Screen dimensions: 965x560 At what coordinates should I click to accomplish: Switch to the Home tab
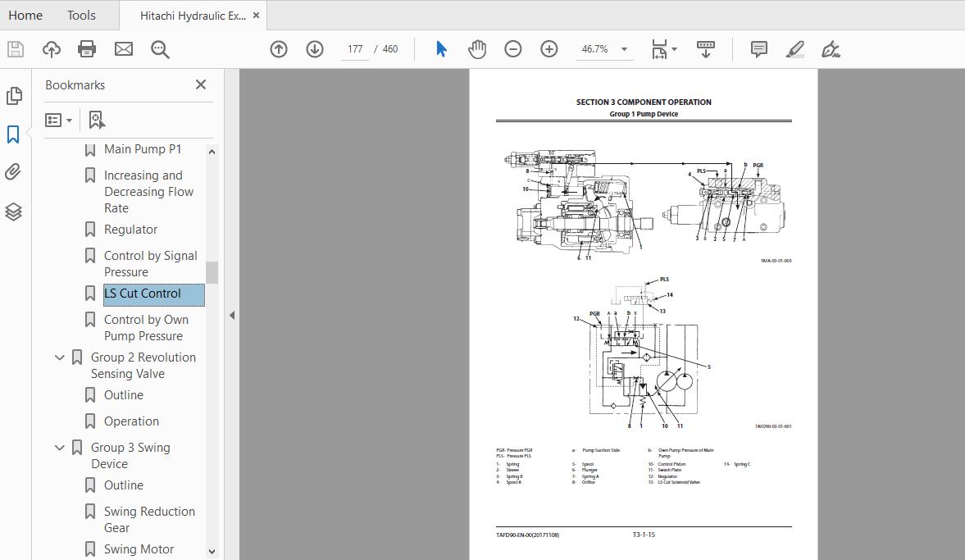point(25,16)
